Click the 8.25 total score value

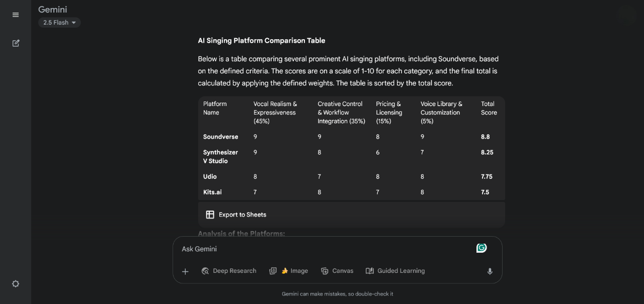pos(487,152)
